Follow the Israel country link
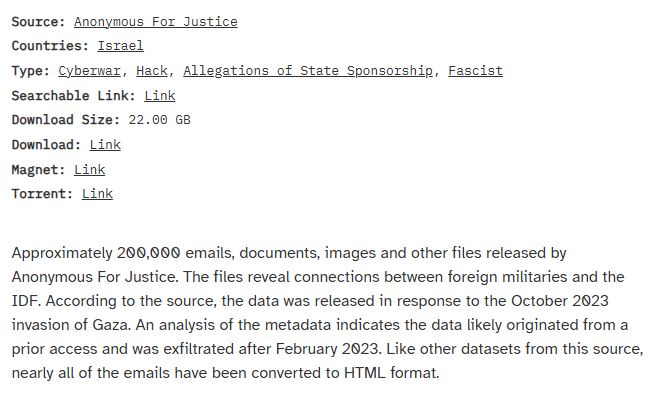Screen dimensions: 671x395 [x=121, y=46]
